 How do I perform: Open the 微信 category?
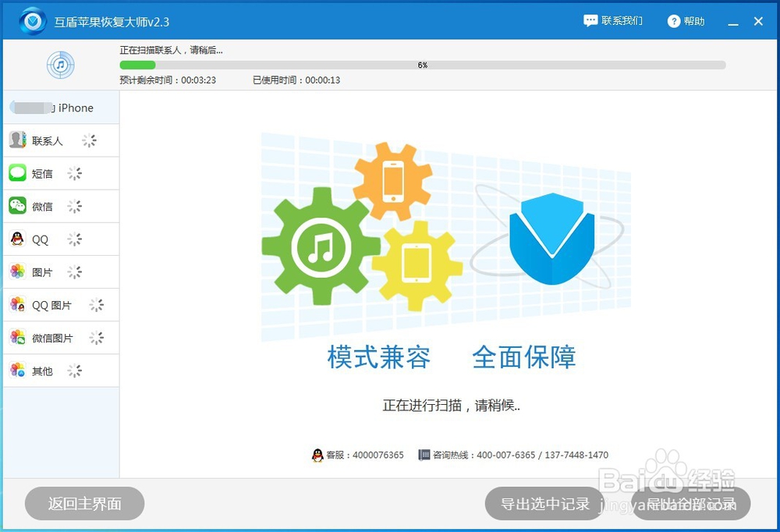(61, 206)
